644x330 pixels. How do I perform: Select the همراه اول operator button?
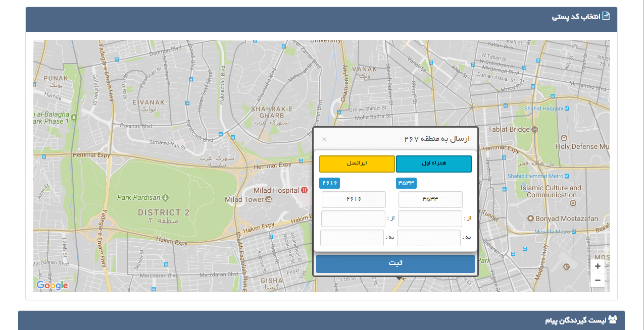434,164
